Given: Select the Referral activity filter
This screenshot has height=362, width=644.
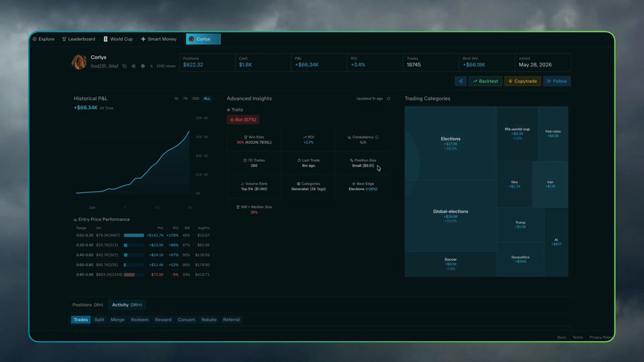Looking at the screenshot, I should pos(231,320).
